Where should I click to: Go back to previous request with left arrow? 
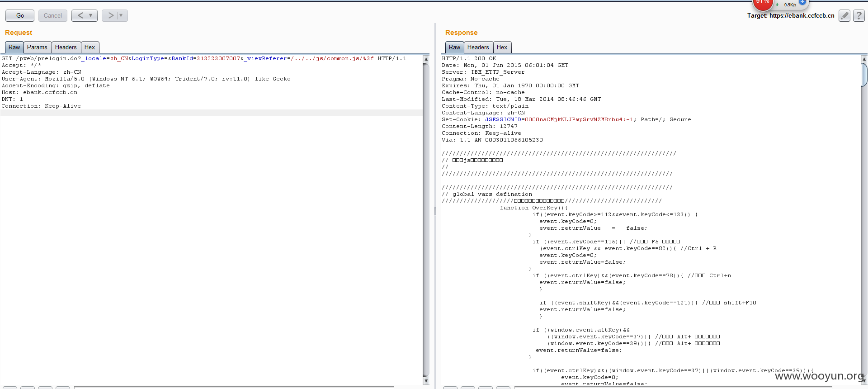coord(80,15)
